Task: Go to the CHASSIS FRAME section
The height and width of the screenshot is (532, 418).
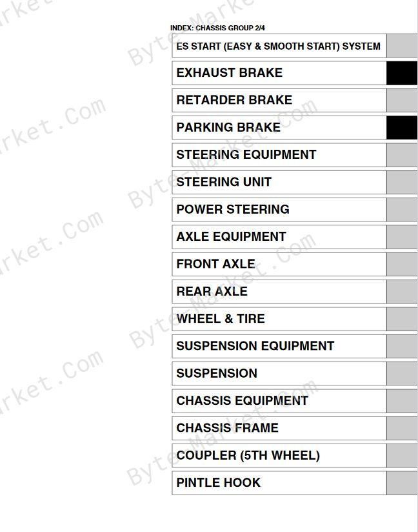Action: point(279,428)
